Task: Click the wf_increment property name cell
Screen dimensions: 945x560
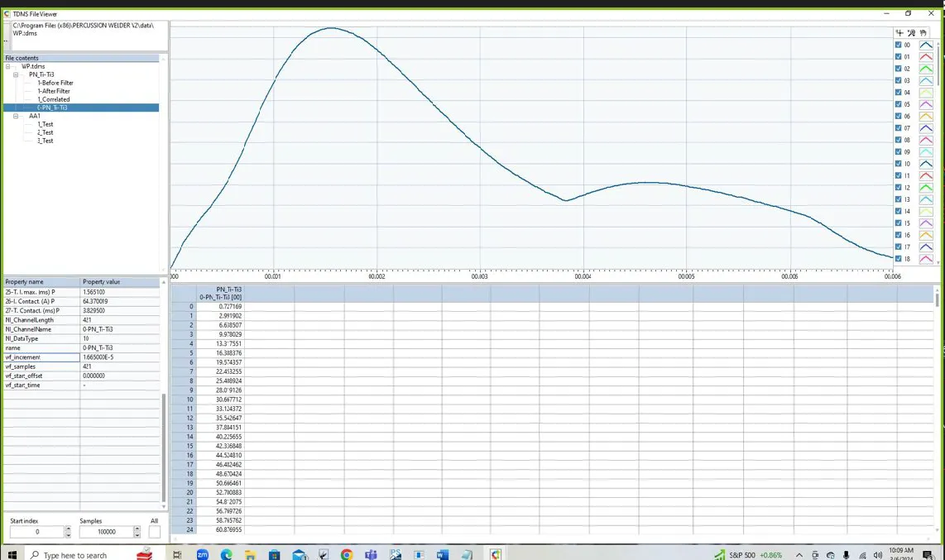Action: click(x=41, y=357)
